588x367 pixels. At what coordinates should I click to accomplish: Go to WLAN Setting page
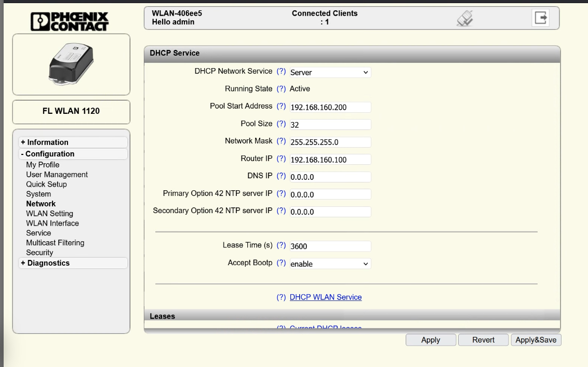(x=49, y=214)
